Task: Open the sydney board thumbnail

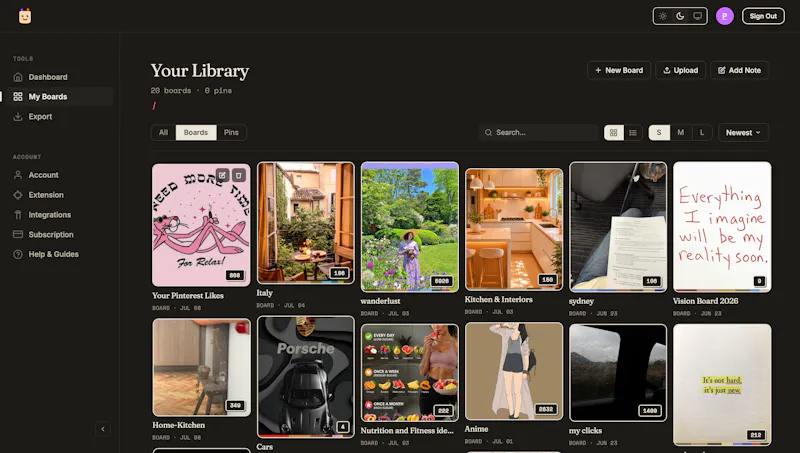Action: point(618,227)
